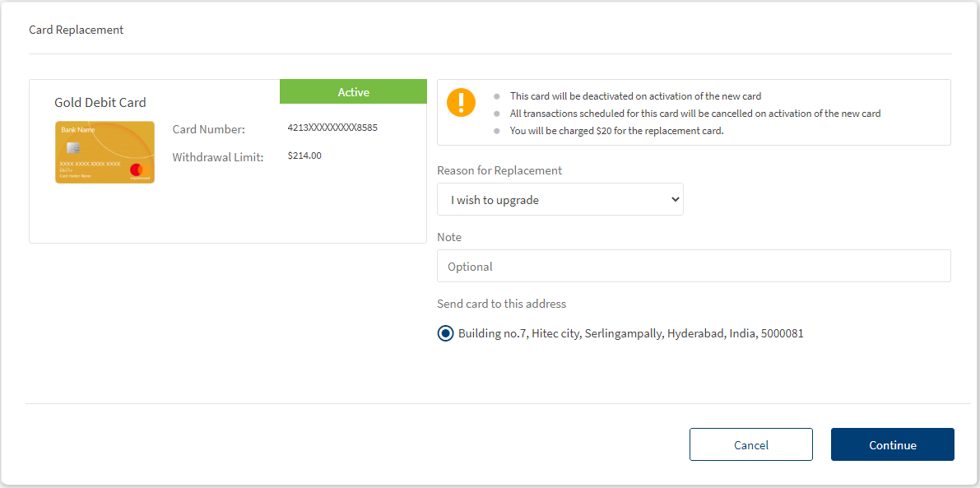Screen dimensions: 980x488
Task: Click the chip icon on the card image
Action: [x=73, y=148]
